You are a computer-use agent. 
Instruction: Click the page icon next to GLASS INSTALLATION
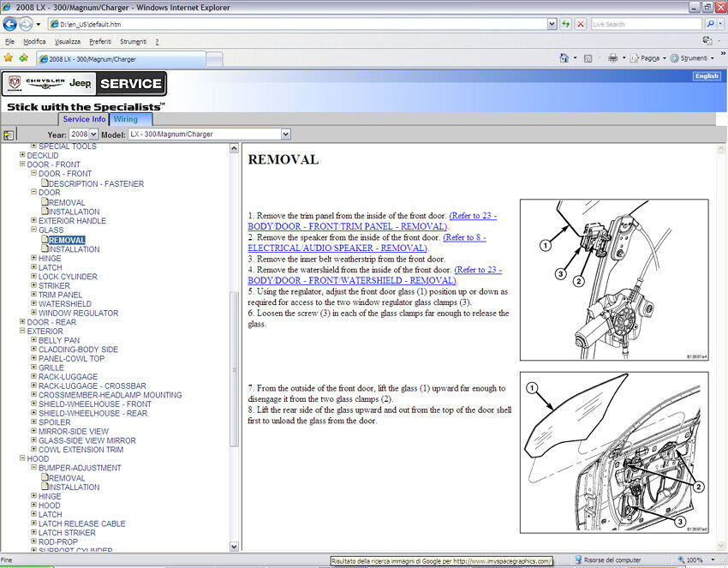click(45, 249)
